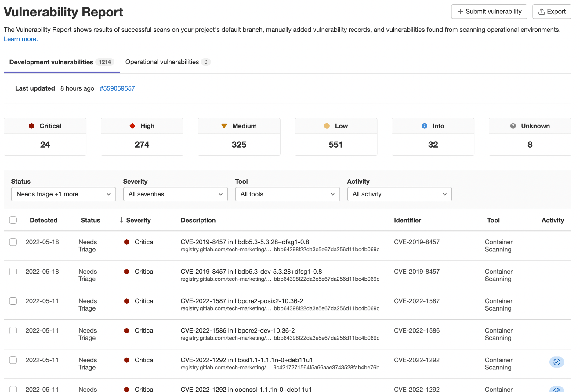Open the Status filter dropdown

[63, 194]
